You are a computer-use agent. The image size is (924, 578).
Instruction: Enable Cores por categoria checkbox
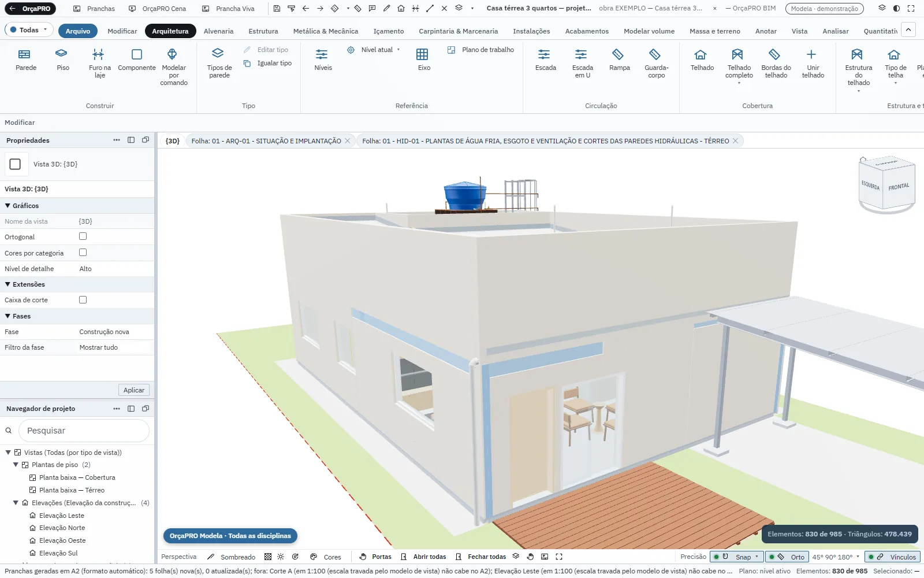(83, 253)
